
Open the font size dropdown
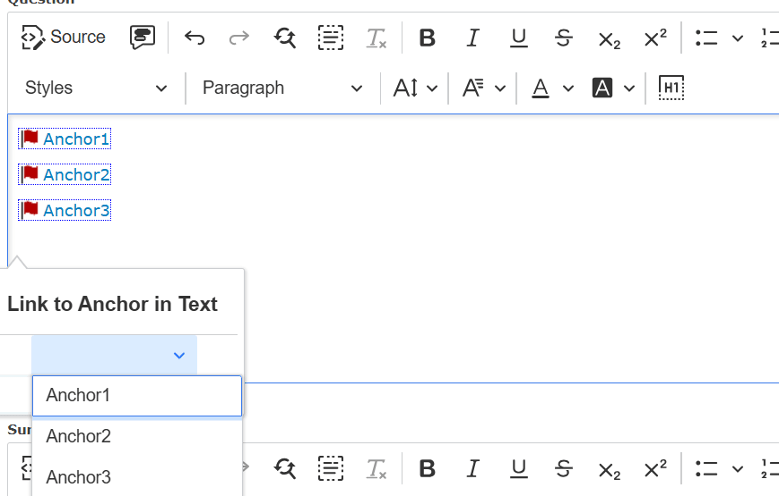[415, 88]
